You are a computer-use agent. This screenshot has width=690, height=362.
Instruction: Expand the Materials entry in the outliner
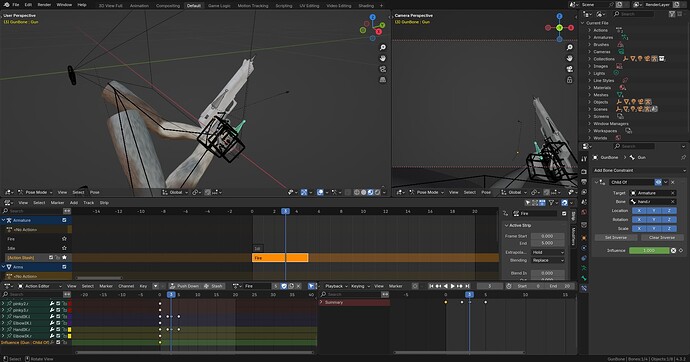(590, 88)
